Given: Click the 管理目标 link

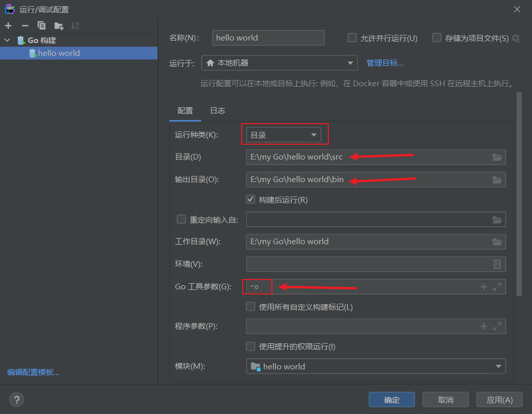Looking at the screenshot, I should pyautogui.click(x=385, y=63).
